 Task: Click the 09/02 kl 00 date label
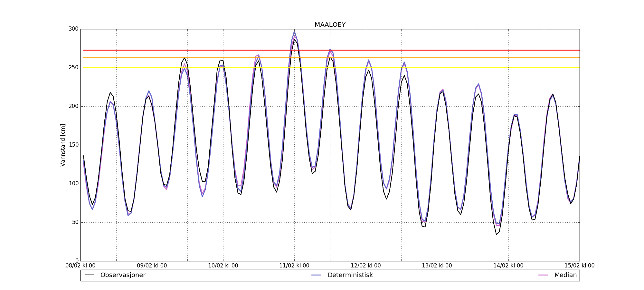[152, 266]
